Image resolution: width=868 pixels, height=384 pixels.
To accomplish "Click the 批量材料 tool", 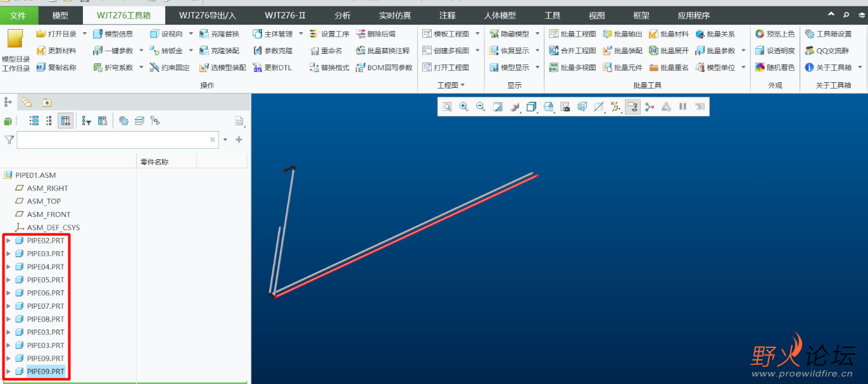I will tap(669, 34).
